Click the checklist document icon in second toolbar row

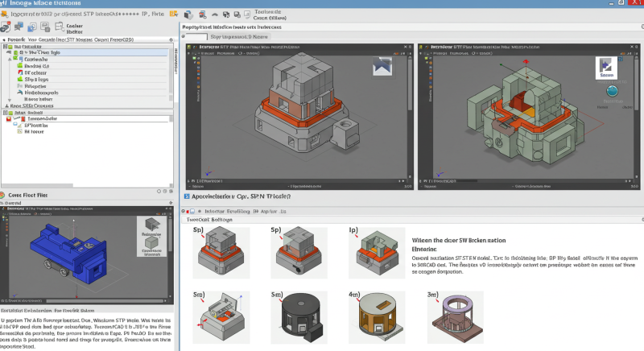point(59,27)
